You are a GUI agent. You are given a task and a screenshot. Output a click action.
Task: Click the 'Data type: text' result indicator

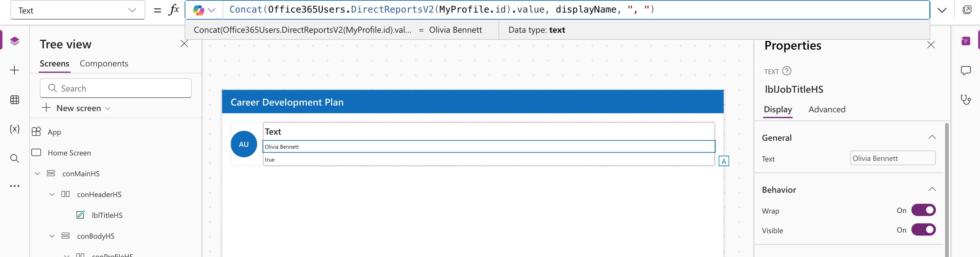[x=537, y=30]
